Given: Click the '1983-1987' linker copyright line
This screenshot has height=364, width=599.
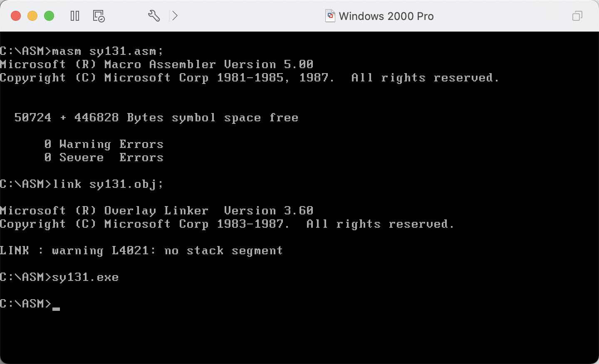Looking at the screenshot, I should (227, 224).
